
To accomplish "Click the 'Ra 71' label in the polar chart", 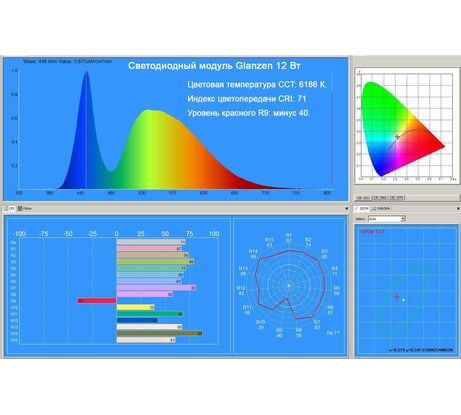I will tap(333, 333).
